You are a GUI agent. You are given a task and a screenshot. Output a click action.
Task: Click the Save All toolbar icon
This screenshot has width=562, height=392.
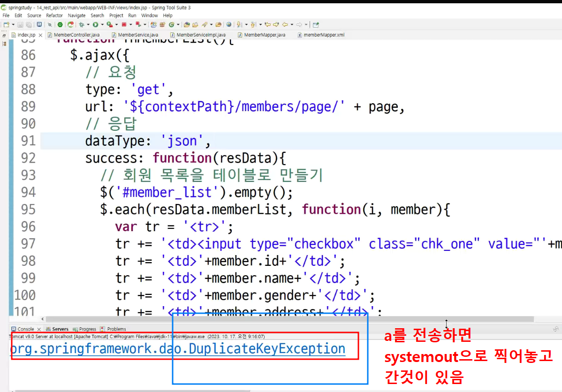(x=29, y=25)
